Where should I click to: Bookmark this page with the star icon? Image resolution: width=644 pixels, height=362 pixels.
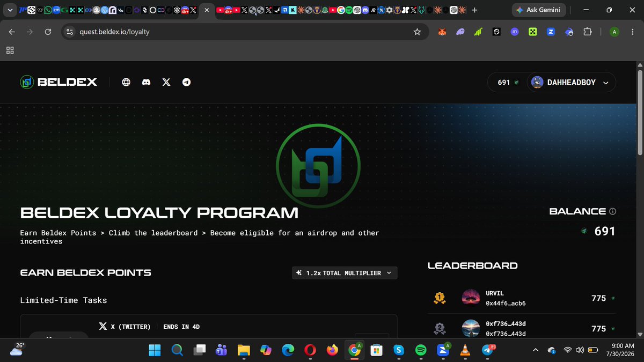(x=417, y=32)
